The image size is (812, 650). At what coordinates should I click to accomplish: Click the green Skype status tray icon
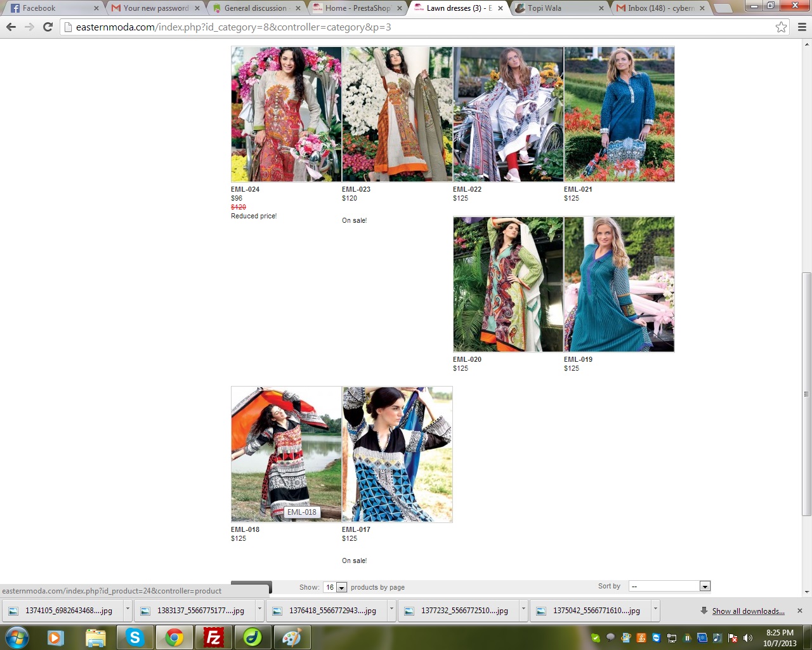(596, 638)
